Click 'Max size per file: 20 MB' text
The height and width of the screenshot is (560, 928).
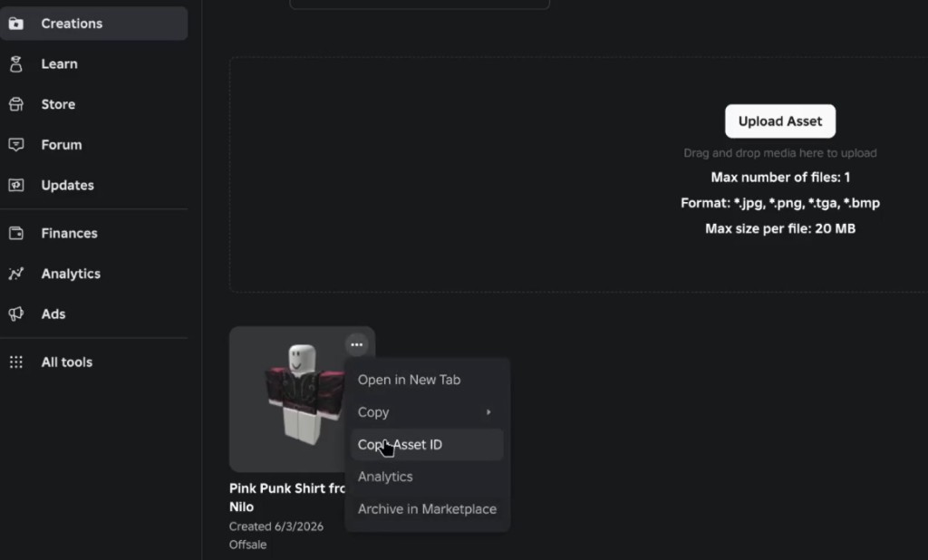coord(780,228)
